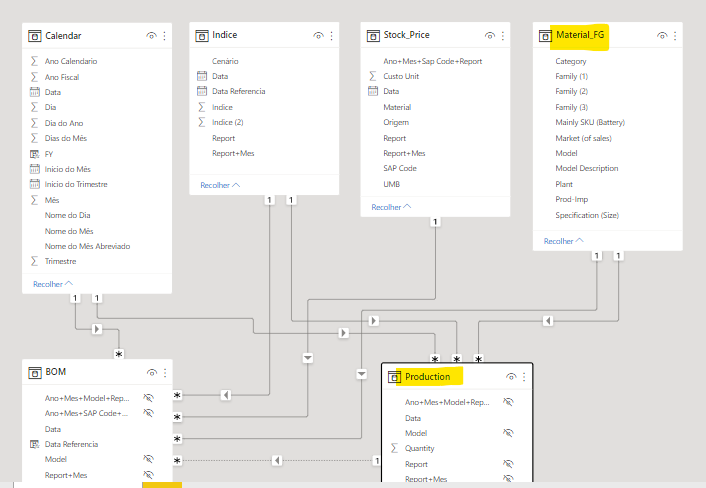Open Stock_Price table more options menu
The width and height of the screenshot is (706, 488).
click(x=503, y=36)
